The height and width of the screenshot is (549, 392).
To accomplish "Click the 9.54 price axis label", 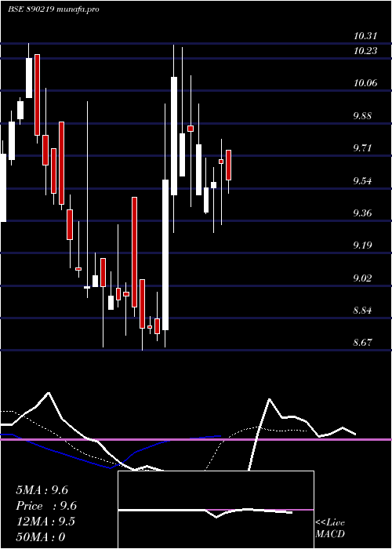I will click(x=362, y=181).
